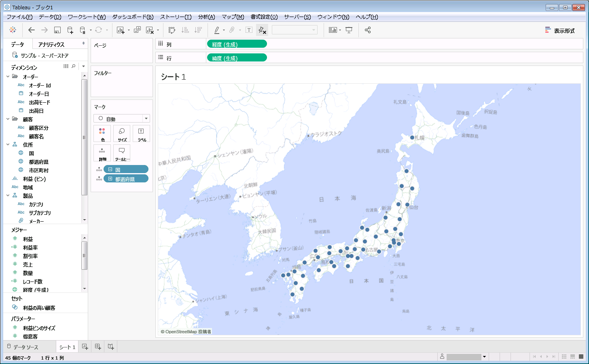Open the マップ menu
This screenshot has height=364, width=589.
pos(233,17)
